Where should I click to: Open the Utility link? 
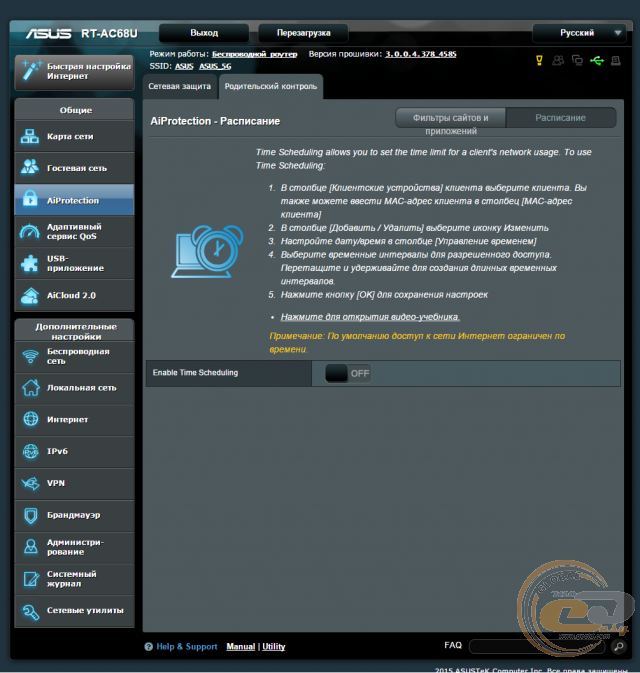click(x=273, y=646)
